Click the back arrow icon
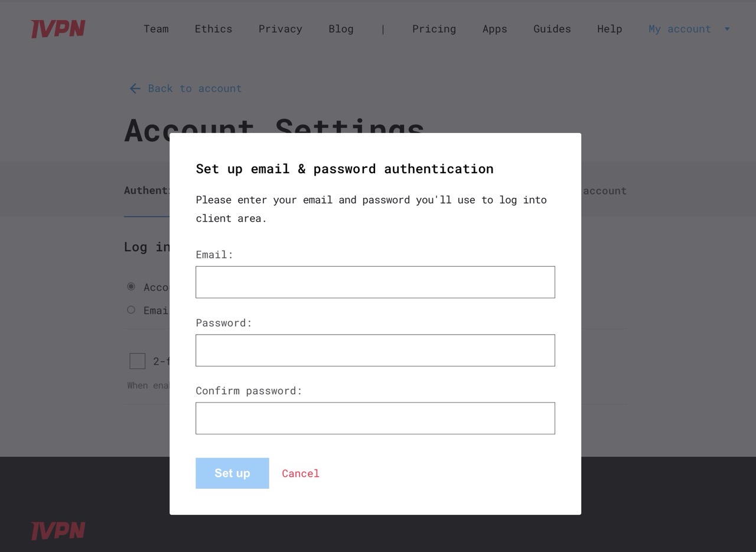This screenshot has height=552, width=756. (135, 89)
